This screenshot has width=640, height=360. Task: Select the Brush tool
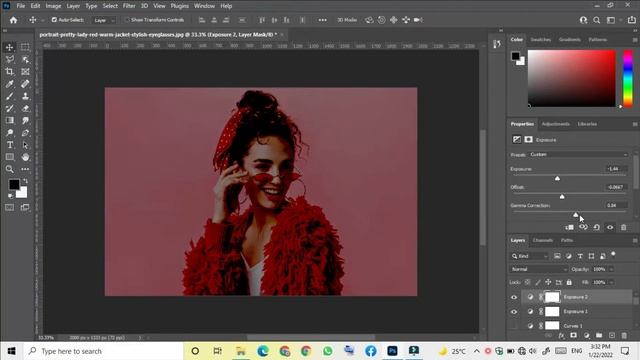9,96
